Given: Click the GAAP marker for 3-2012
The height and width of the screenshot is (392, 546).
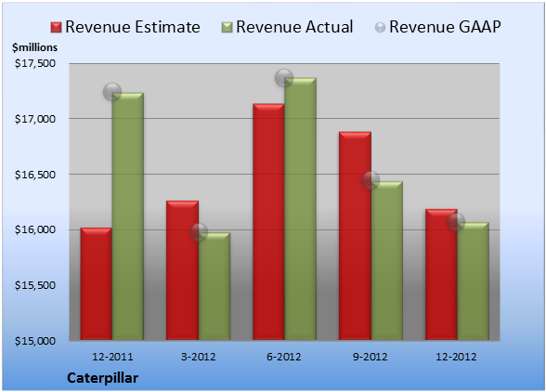Looking at the screenshot, I should click(x=199, y=232).
